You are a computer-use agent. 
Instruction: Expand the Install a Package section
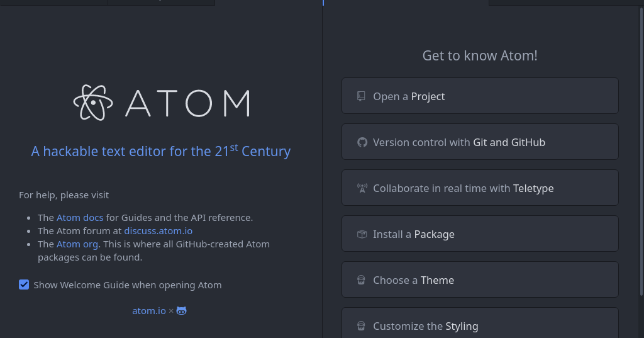click(x=480, y=234)
